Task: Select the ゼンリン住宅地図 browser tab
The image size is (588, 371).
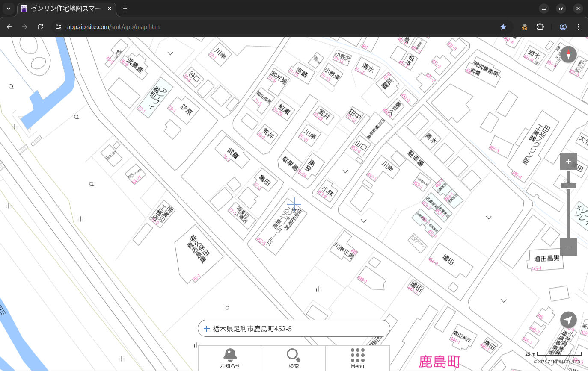Action: 64,9
